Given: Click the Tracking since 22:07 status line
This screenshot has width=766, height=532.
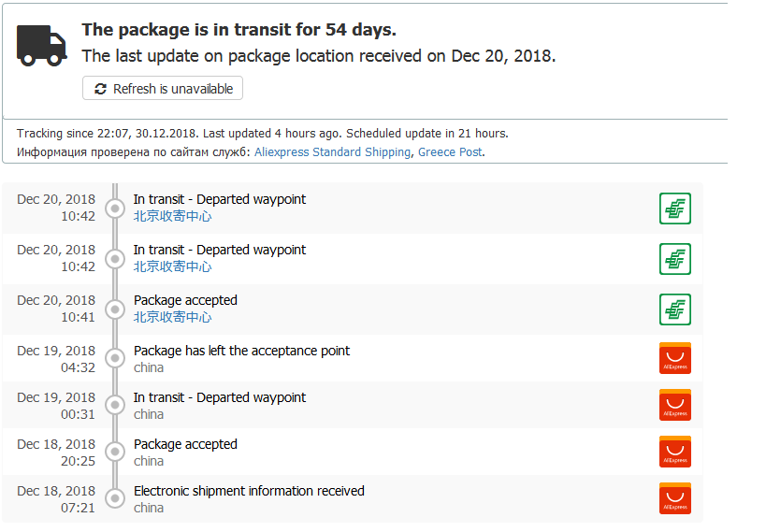Looking at the screenshot, I should pos(263,134).
